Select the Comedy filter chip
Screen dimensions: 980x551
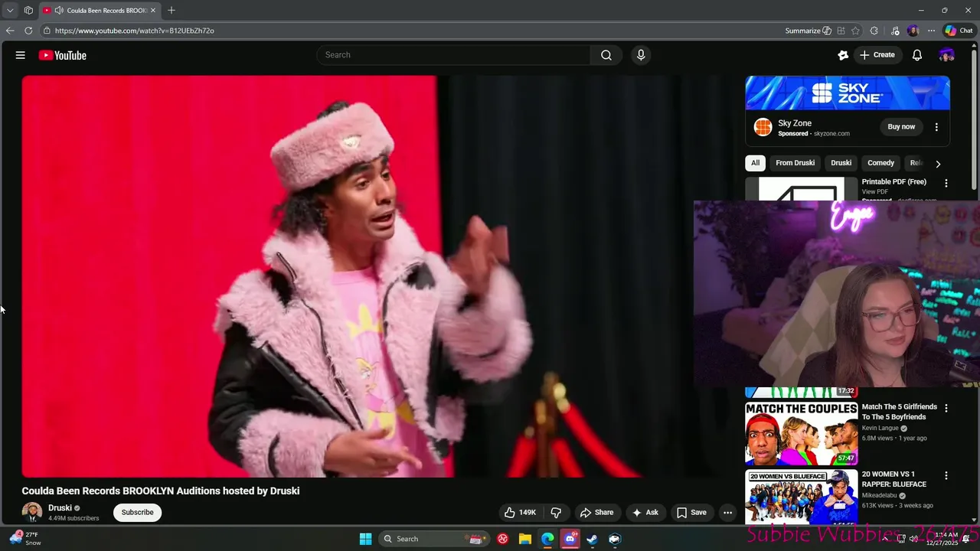[880, 163]
